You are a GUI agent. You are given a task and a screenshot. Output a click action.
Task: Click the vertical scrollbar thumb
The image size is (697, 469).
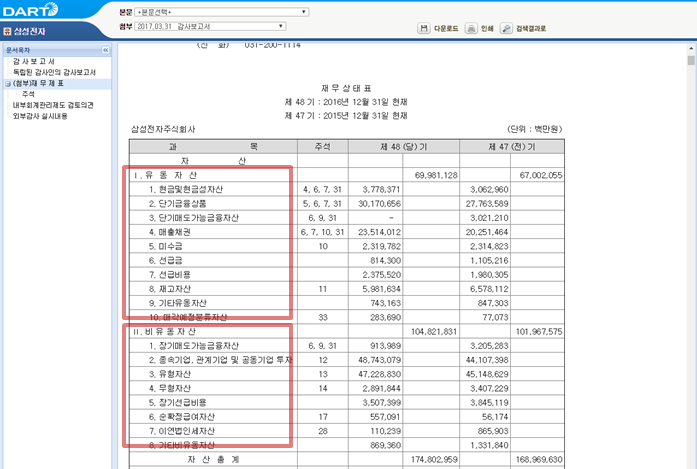pyautogui.click(x=691, y=60)
